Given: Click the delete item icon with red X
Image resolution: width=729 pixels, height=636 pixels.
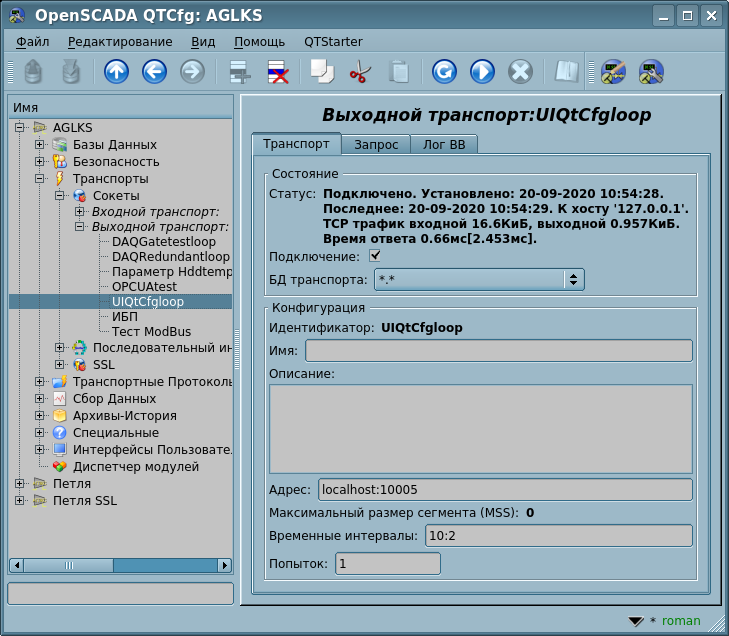Looking at the screenshot, I should [x=278, y=72].
